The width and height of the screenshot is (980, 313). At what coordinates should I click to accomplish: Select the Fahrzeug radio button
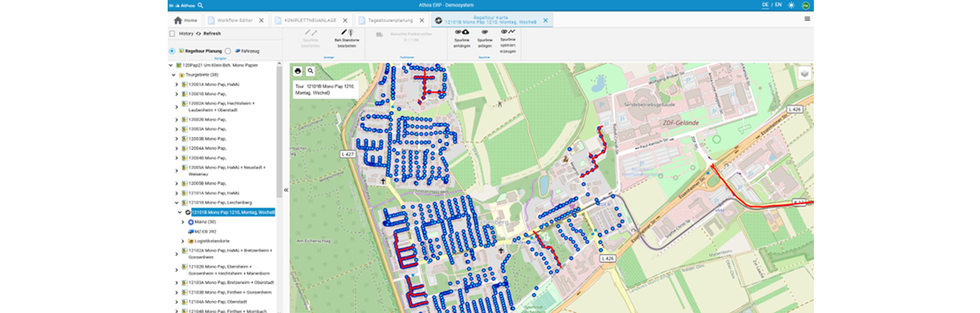point(228,51)
